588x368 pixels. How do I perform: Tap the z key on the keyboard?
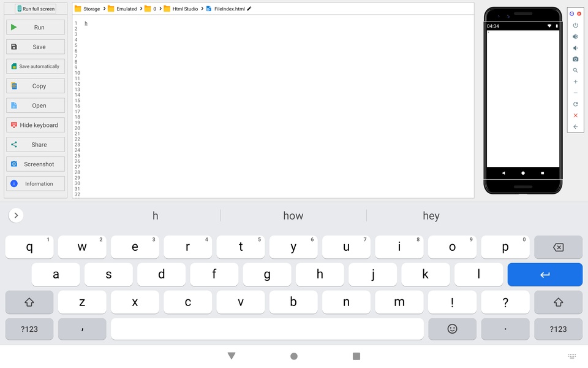[x=82, y=302]
